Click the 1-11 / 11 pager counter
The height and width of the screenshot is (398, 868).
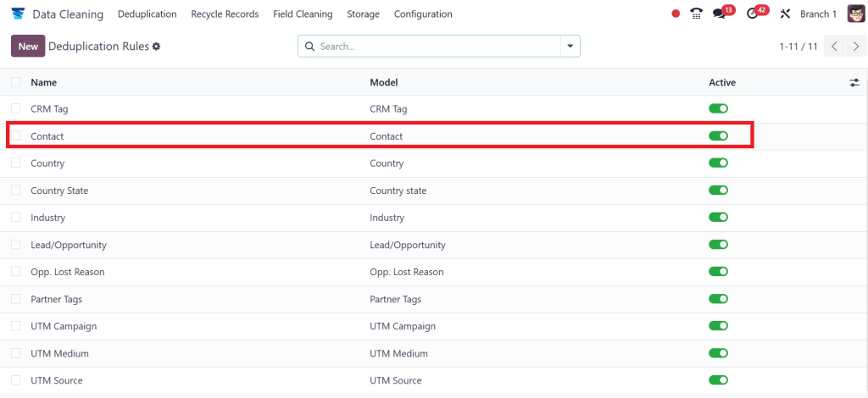(798, 47)
